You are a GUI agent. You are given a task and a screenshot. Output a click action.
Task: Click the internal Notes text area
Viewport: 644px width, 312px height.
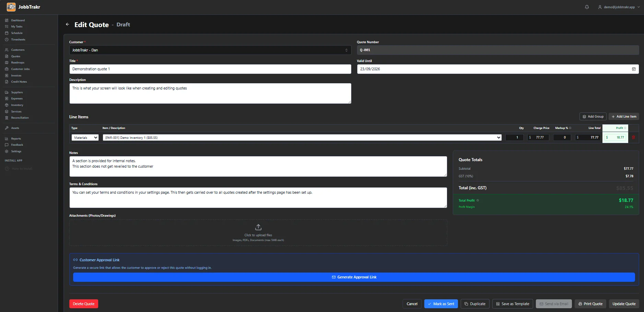258,167
